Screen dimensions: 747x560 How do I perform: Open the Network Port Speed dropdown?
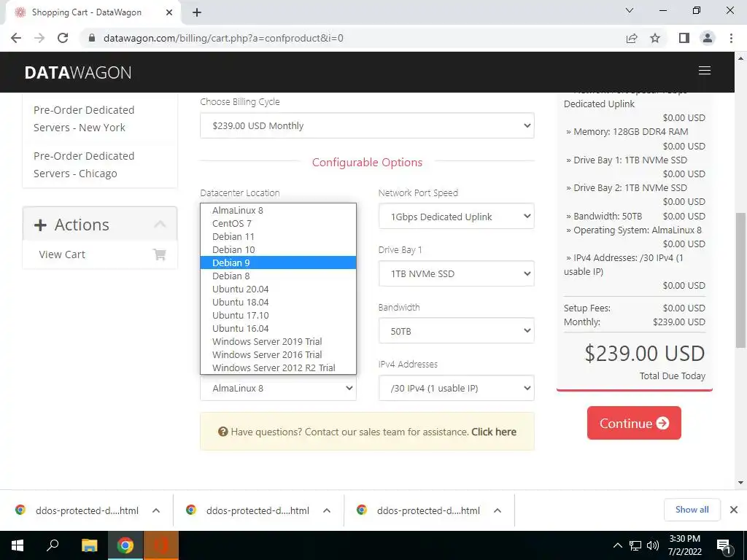pyautogui.click(x=457, y=217)
